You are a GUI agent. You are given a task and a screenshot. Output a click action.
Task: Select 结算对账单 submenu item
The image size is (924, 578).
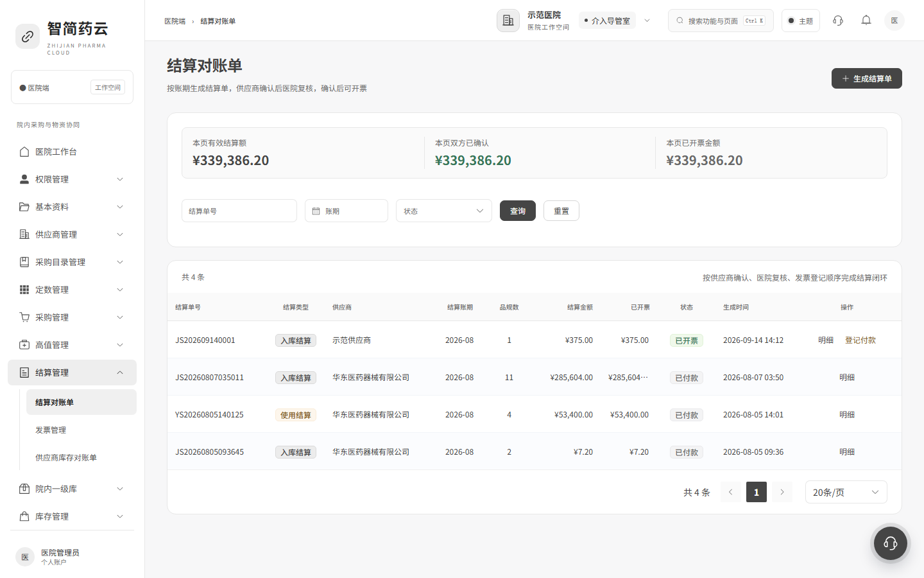(x=81, y=402)
